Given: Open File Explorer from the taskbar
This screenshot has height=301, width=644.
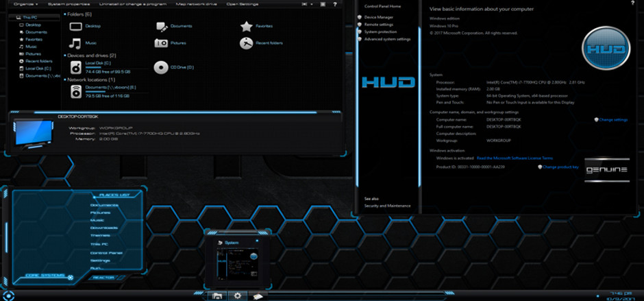Looking at the screenshot, I should (218, 296).
